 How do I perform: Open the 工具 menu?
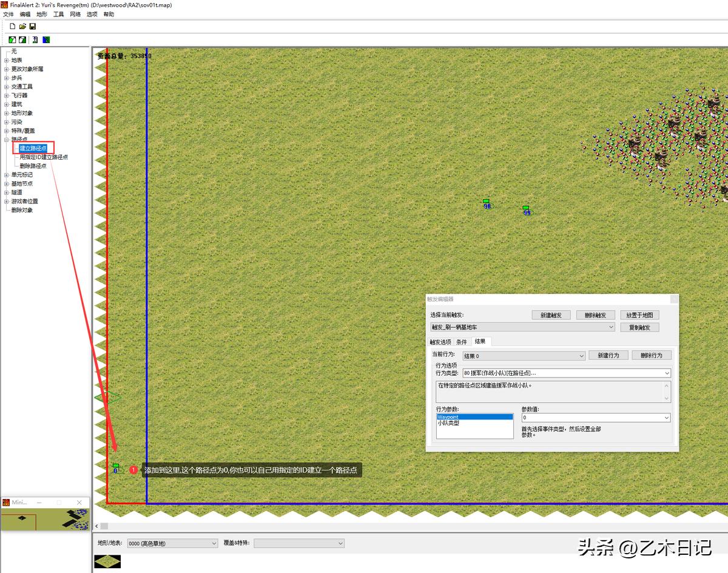58,14
